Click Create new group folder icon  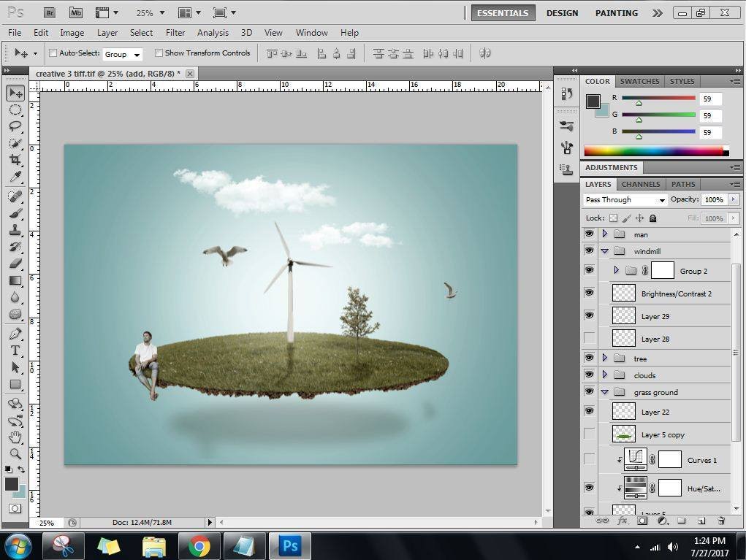coord(681,521)
